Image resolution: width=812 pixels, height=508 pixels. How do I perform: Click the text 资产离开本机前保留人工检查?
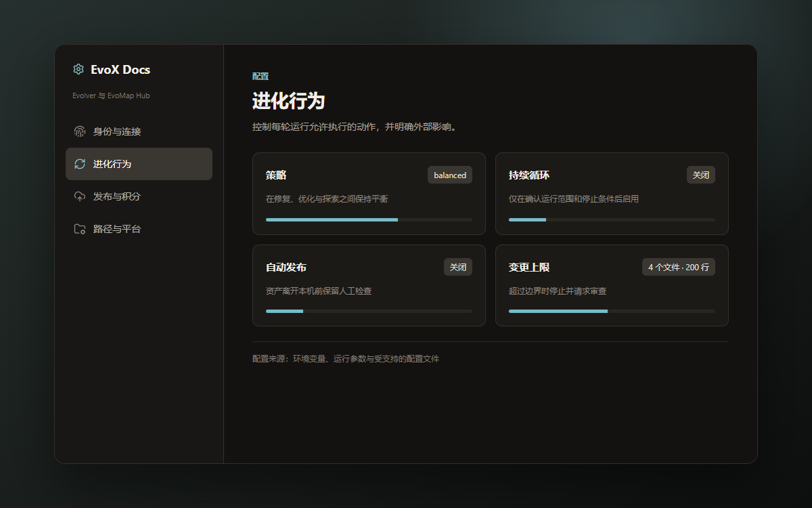(319, 291)
